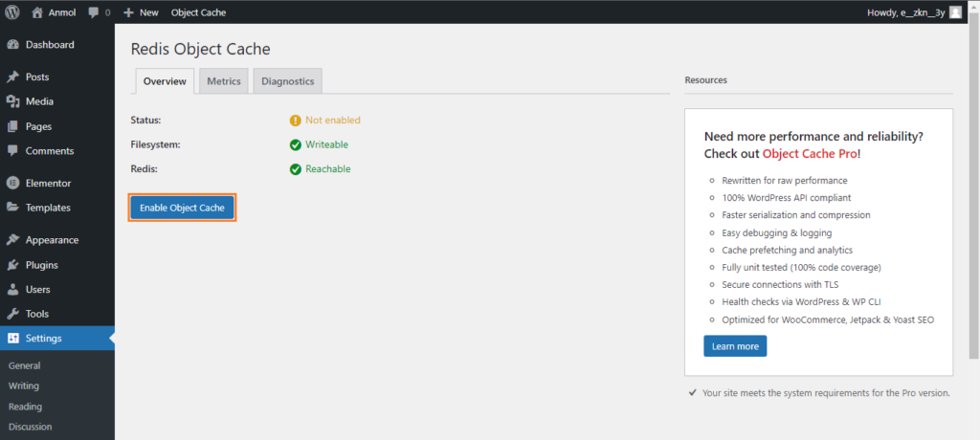Click the plus icon for New

click(129, 12)
